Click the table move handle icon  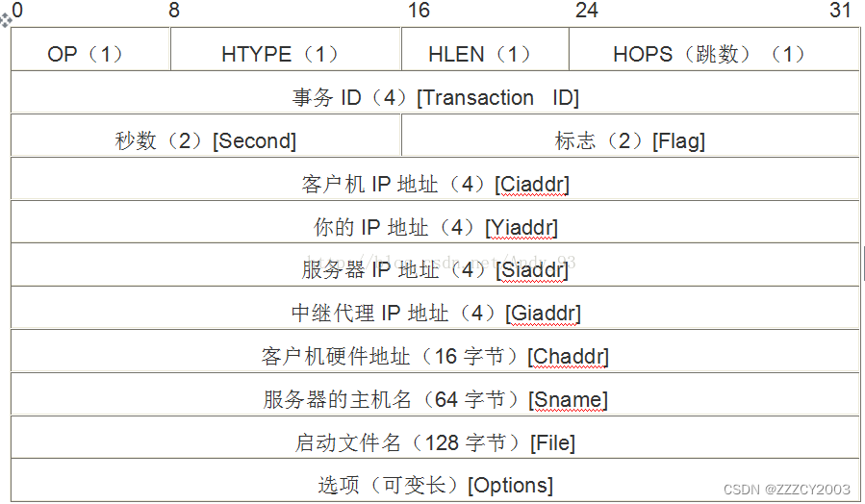tap(6, 19)
